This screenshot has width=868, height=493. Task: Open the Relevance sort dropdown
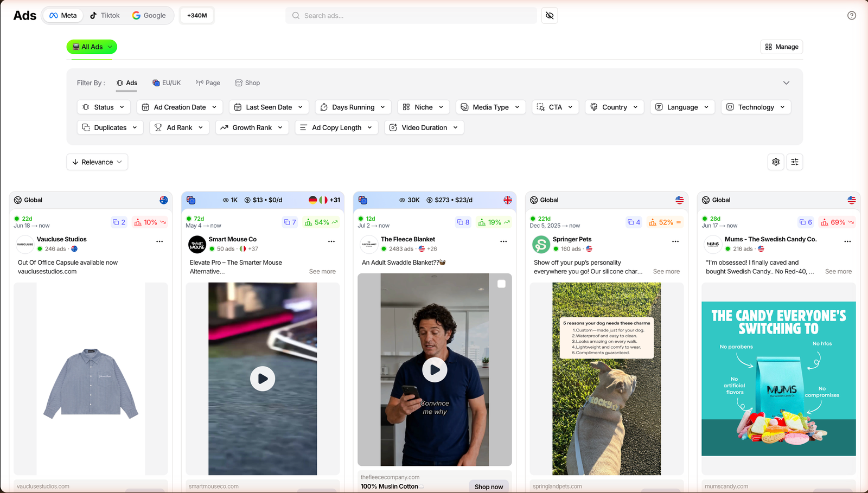pos(97,162)
